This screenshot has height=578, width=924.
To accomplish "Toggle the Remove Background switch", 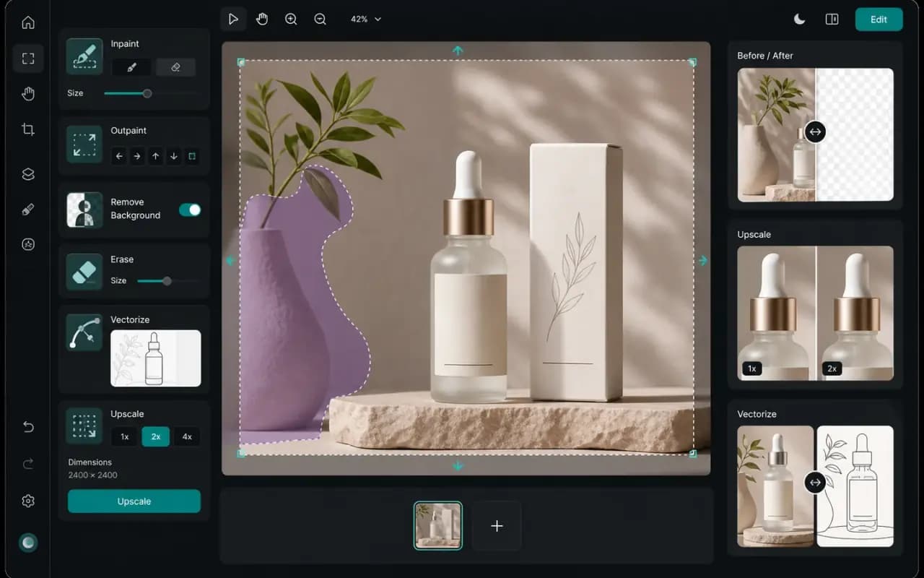I will (190, 210).
